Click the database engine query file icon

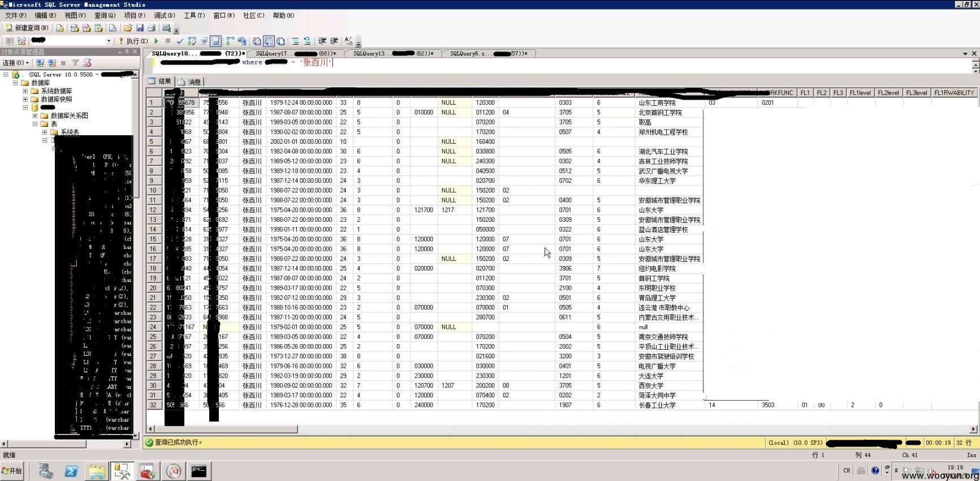click(x=59, y=27)
